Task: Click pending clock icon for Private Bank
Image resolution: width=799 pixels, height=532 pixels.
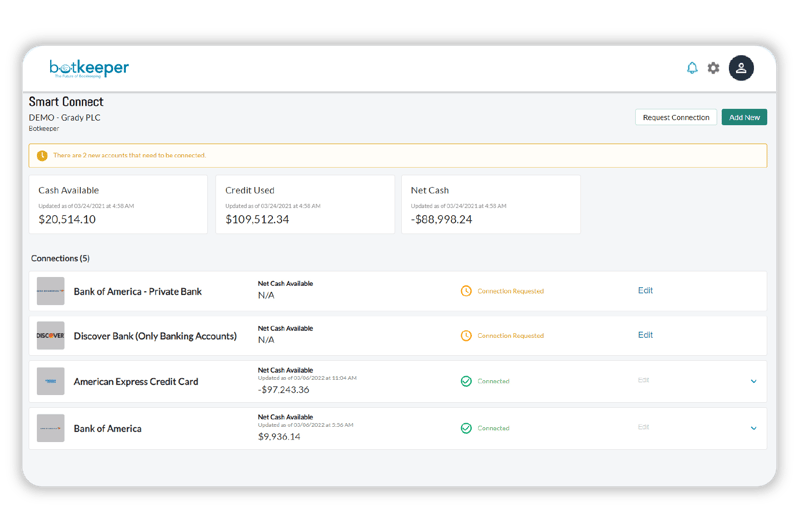Action: [466, 291]
